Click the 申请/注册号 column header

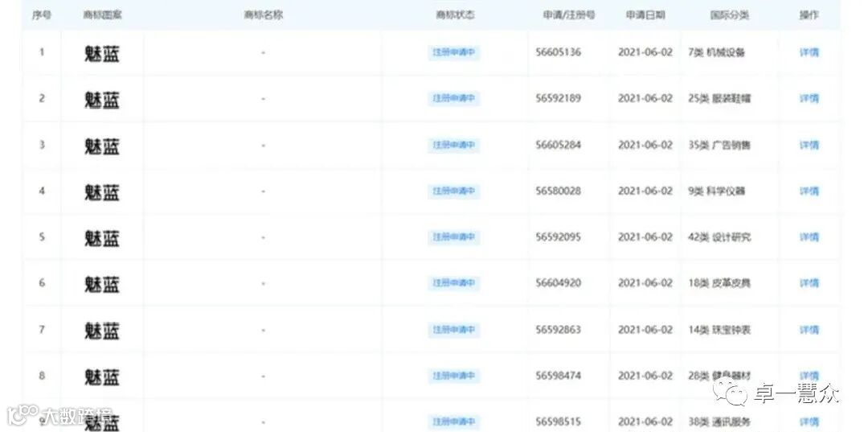pos(568,15)
